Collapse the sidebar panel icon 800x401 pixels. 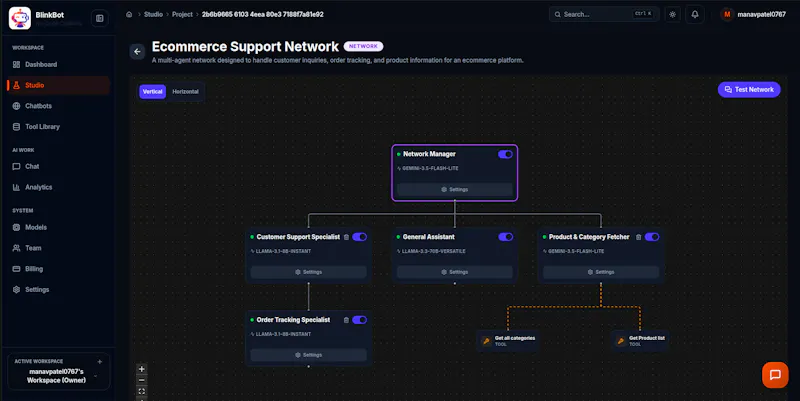coord(99,18)
